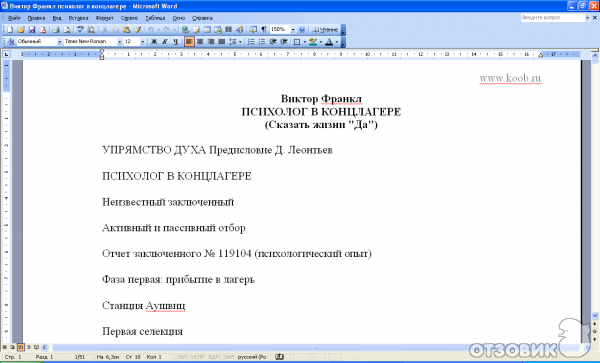Expand the Undo history arrow
The height and width of the screenshot is (363, 600).
pos(158,29)
